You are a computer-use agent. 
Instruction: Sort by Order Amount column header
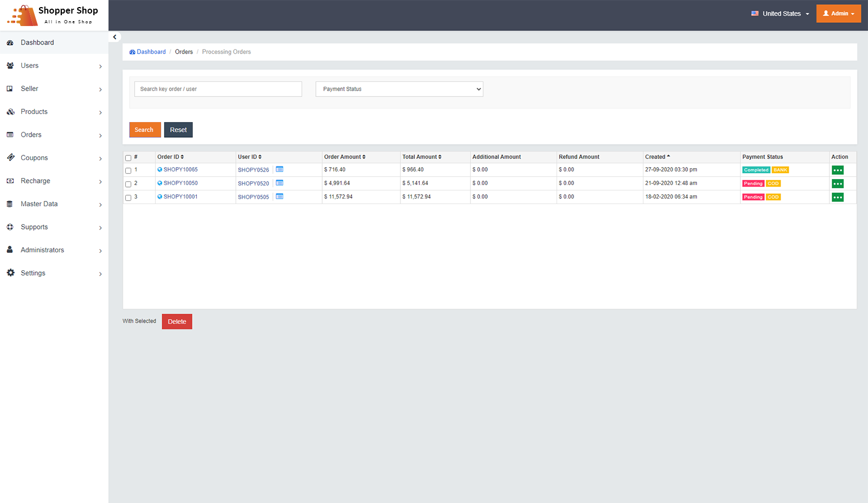coord(344,157)
